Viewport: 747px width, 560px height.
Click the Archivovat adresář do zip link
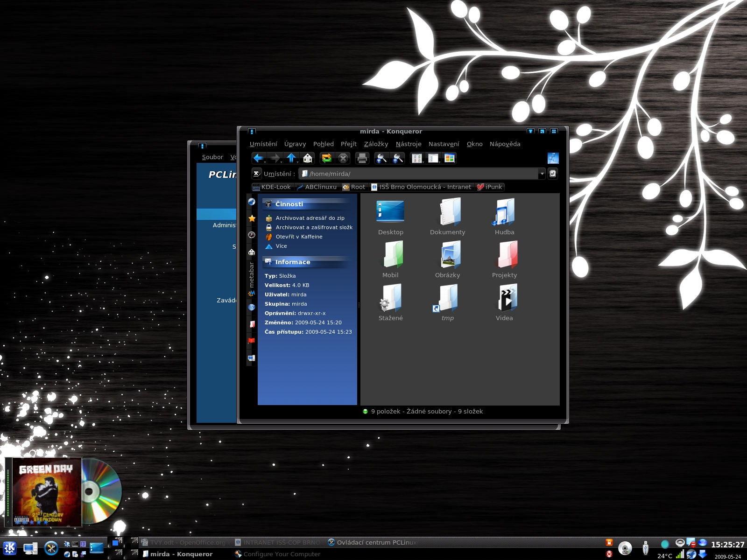310,218
